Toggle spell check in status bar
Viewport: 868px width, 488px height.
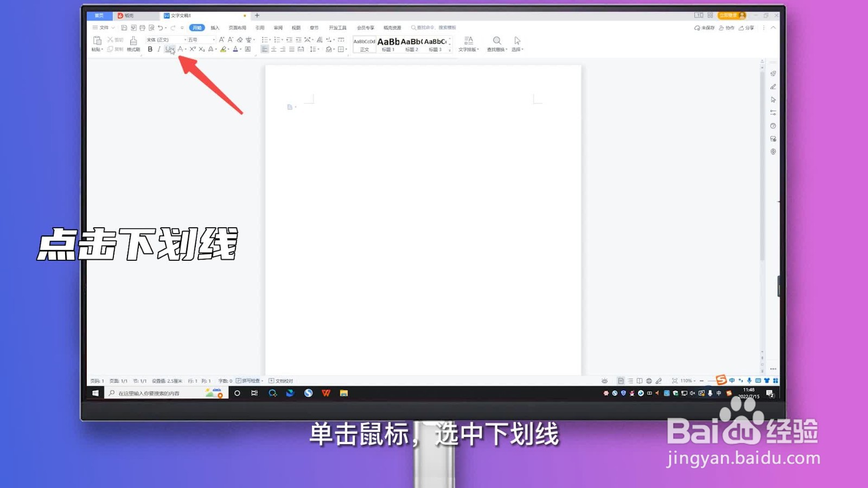(x=250, y=381)
